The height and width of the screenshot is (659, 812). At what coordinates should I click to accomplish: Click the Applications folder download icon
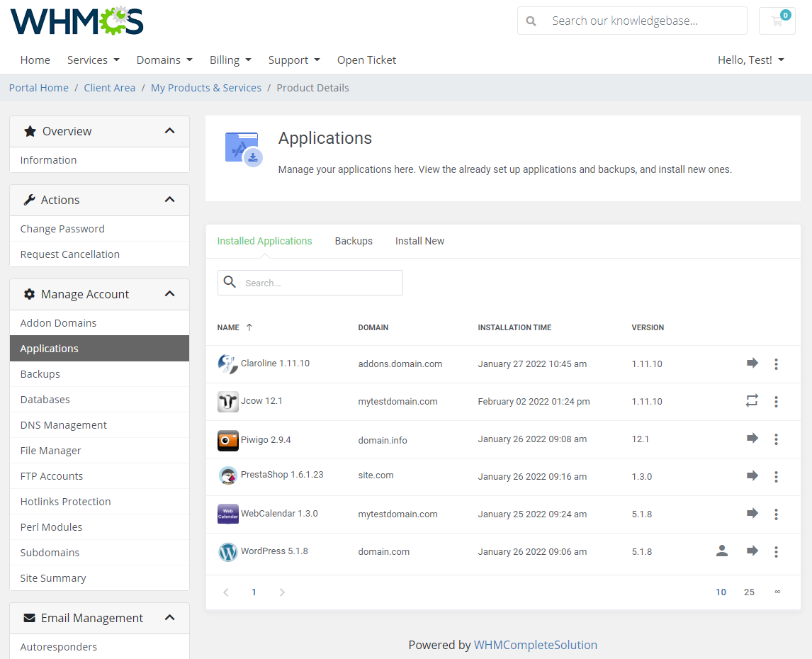click(244, 150)
